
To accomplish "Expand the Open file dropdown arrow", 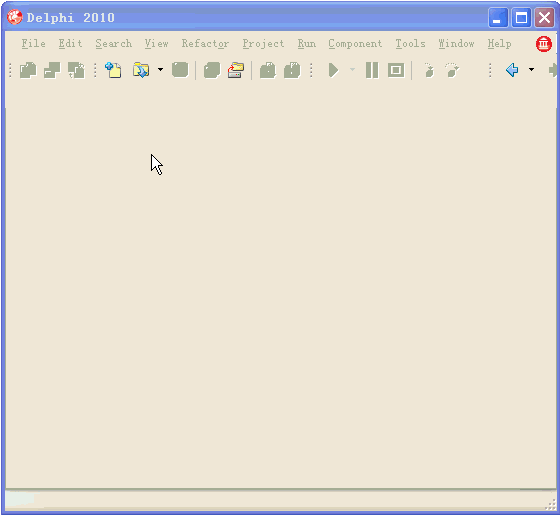I will [x=160, y=70].
